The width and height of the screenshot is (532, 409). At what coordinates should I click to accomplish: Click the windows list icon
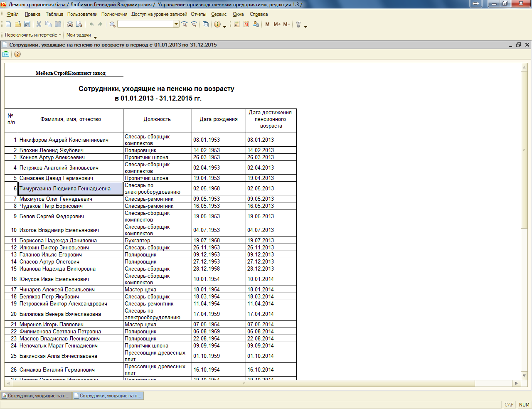click(x=206, y=25)
